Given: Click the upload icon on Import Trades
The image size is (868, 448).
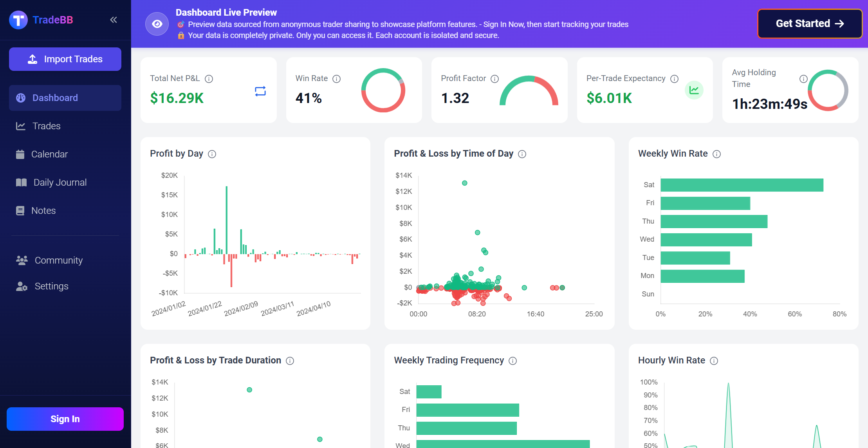Looking at the screenshot, I should click(32, 59).
